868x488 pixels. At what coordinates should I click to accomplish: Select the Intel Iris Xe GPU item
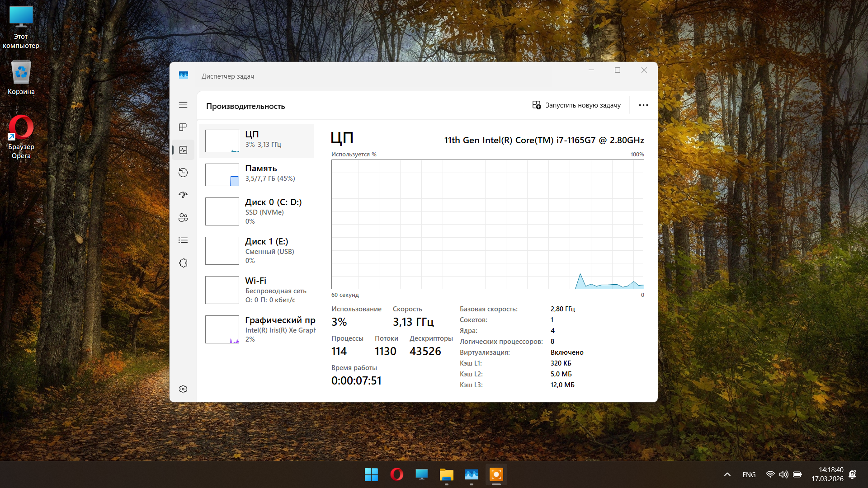coord(257,329)
